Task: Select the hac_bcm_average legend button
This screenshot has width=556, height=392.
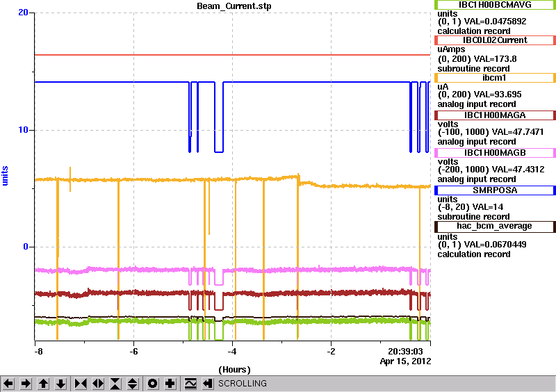Action: click(495, 227)
